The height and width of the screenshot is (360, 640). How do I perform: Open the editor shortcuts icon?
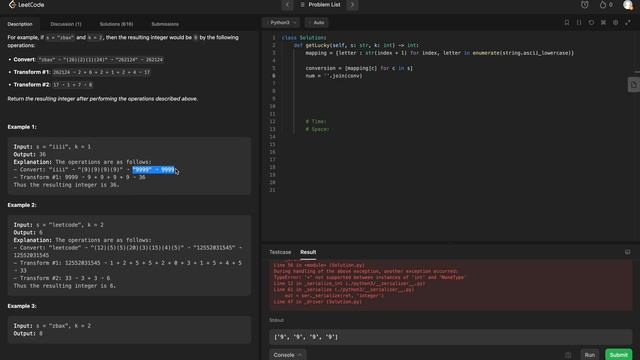coord(603,22)
